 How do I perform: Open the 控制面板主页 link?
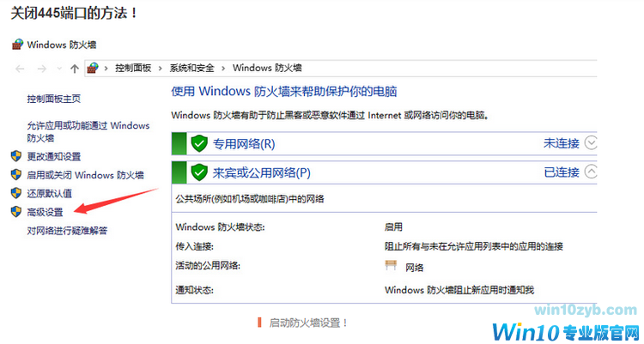[x=54, y=99]
